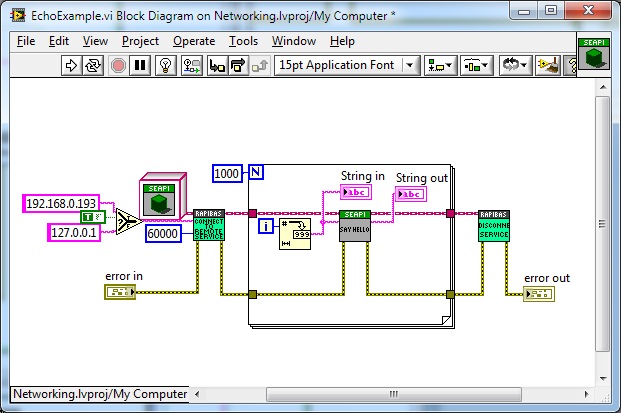Open the Distribute Objects dropdown
The height and width of the screenshot is (413, 621).
pyautogui.click(x=476, y=65)
